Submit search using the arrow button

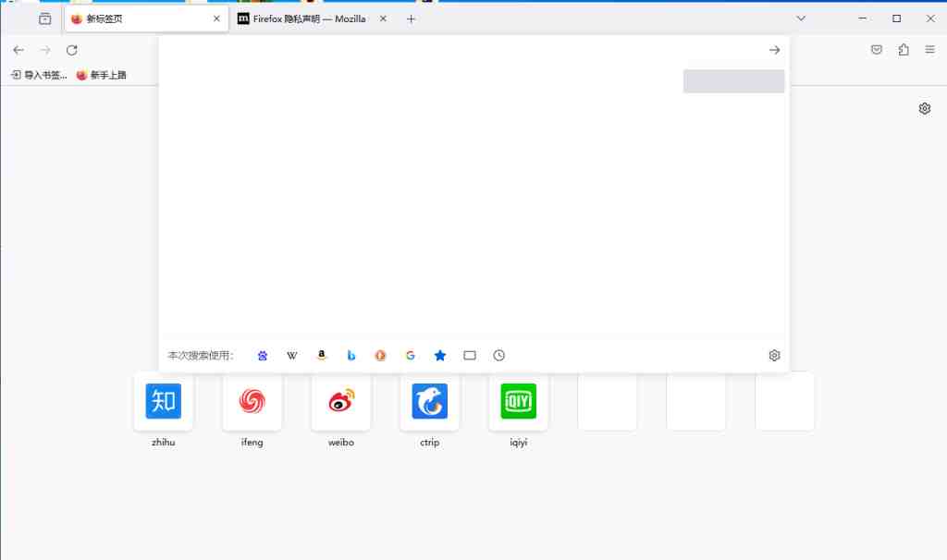[x=774, y=50]
